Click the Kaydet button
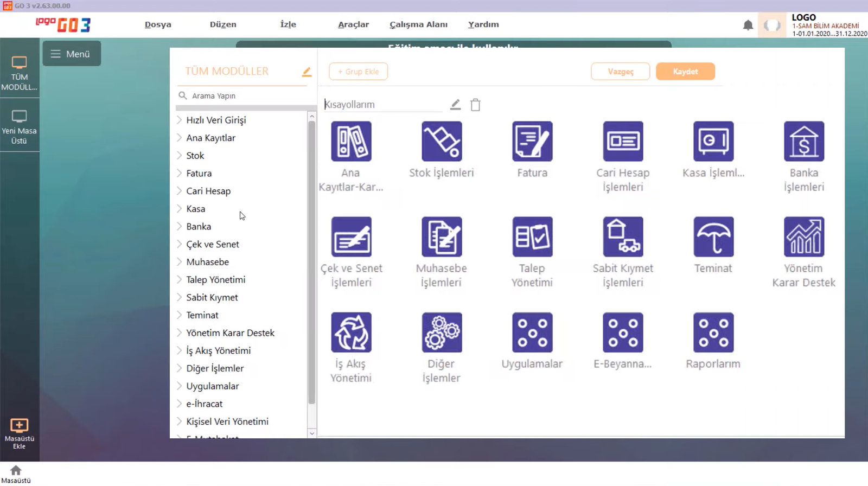Image resolution: width=868 pixels, height=486 pixels. click(x=685, y=72)
